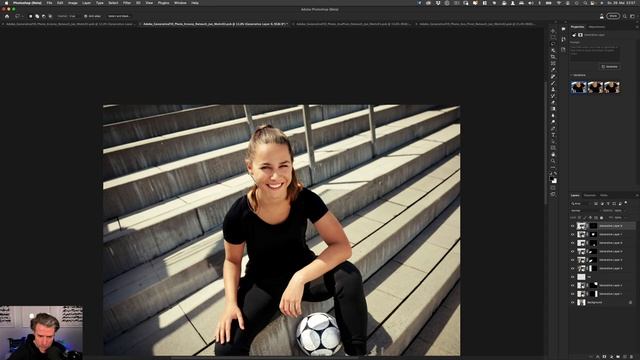Choose Add to selection mode icon
The width and height of the screenshot is (640, 360).
point(37,16)
